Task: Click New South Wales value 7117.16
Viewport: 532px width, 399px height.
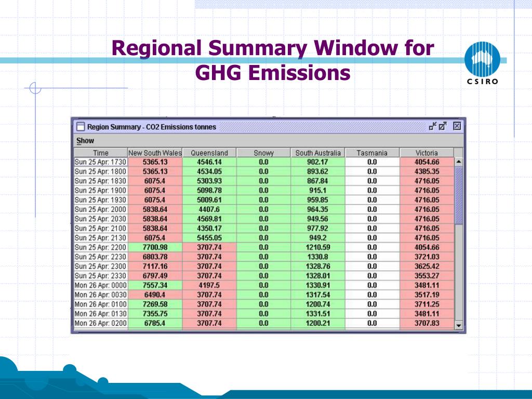Action: (155, 267)
